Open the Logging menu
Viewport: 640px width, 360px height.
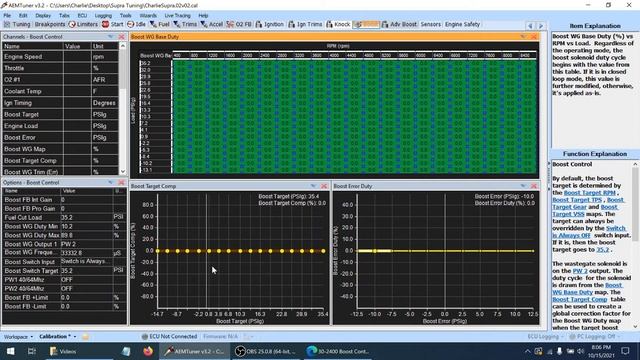pyautogui.click(x=103, y=16)
